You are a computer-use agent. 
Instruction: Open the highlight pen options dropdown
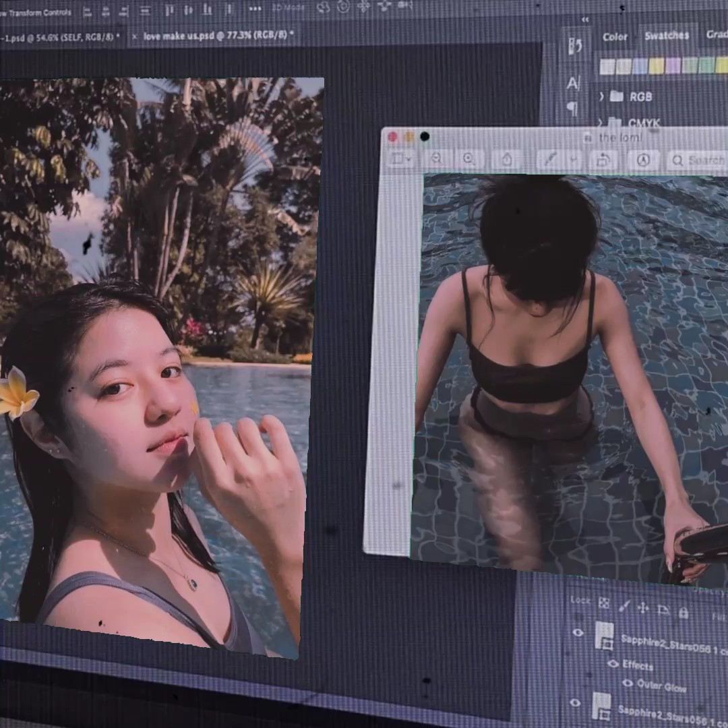(x=574, y=160)
